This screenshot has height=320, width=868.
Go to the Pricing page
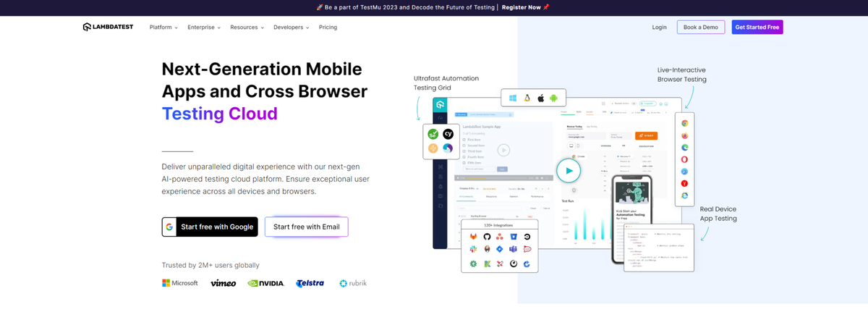click(328, 28)
